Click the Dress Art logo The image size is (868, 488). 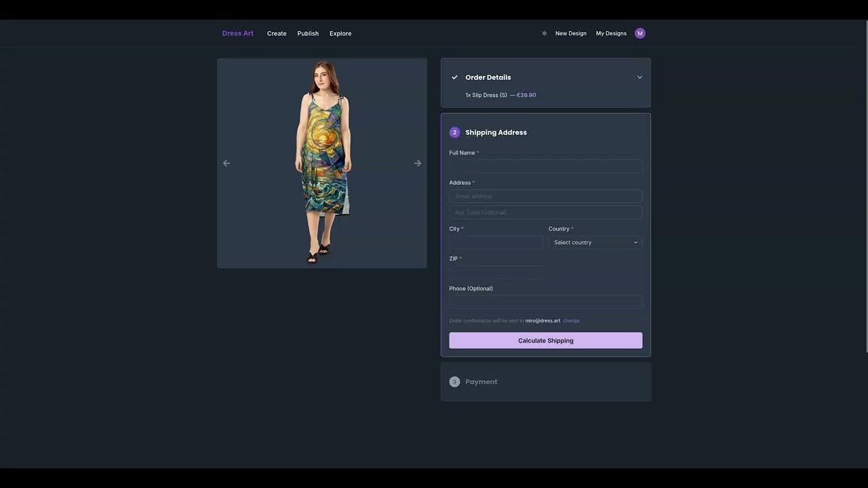(x=237, y=33)
